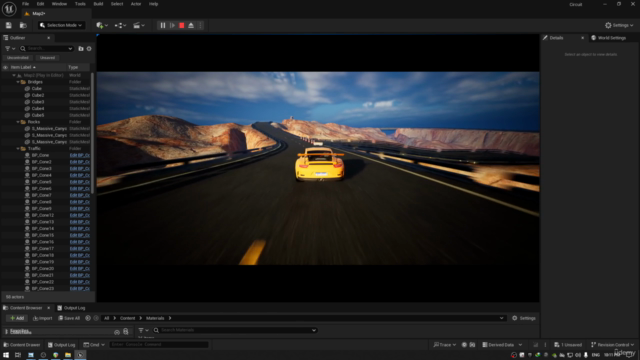Image resolution: width=640 pixels, height=360 pixels.
Task: Click the Edit BP link for BP_Cone12
Action: [x=80, y=215]
